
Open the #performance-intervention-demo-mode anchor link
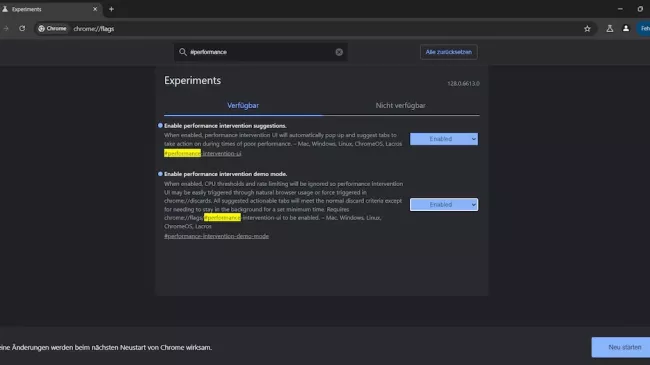coord(216,236)
